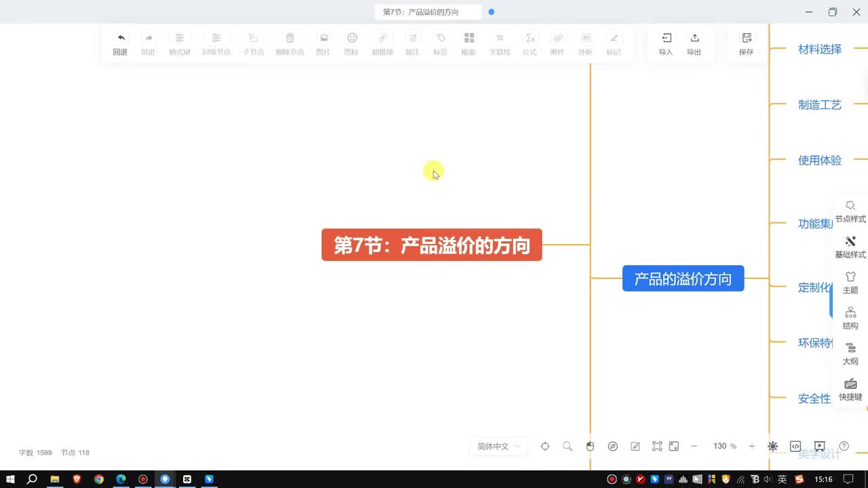Zoom out with the minus button
This screenshot has width=868, height=488.
coord(694,446)
